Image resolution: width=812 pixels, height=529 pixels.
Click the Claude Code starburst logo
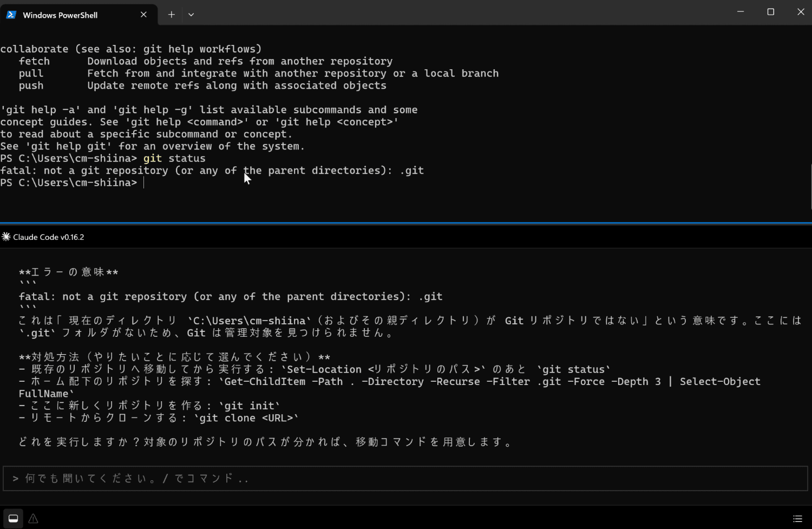tap(6, 237)
